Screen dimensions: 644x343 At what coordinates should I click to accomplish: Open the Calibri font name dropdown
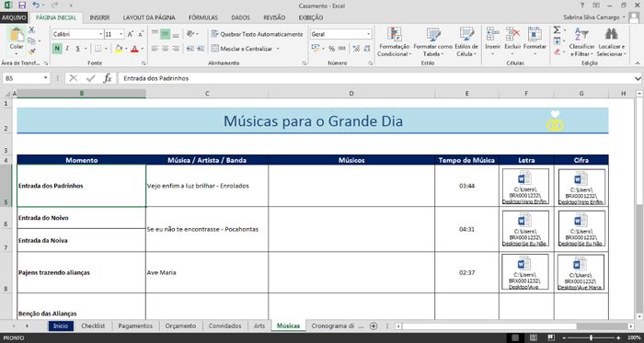(x=101, y=34)
